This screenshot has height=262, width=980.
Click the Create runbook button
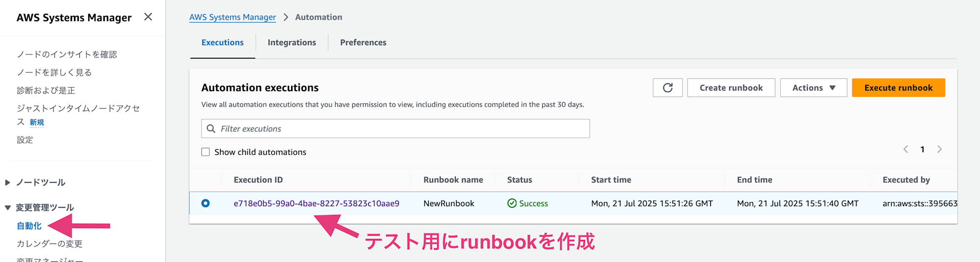click(731, 88)
